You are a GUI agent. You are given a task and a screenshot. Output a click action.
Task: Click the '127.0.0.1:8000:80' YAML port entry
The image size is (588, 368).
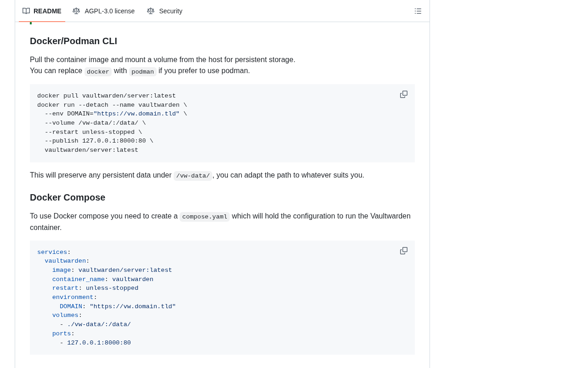(x=99, y=343)
